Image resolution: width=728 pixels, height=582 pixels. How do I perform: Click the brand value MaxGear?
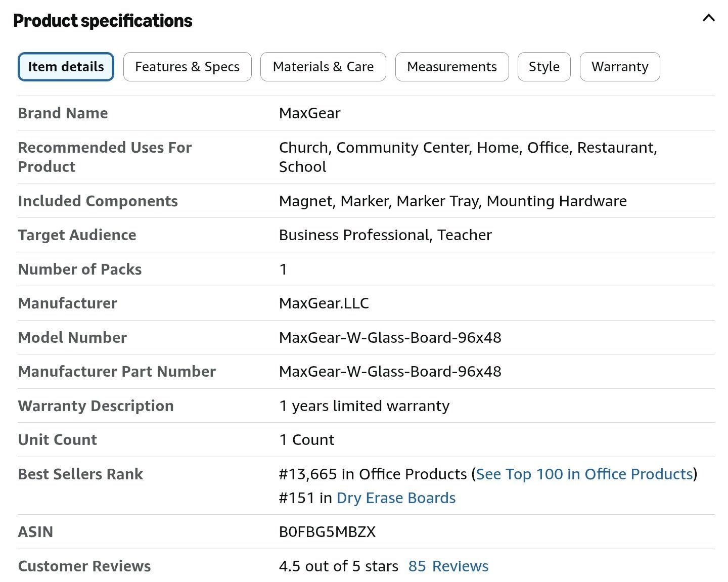pyautogui.click(x=310, y=113)
